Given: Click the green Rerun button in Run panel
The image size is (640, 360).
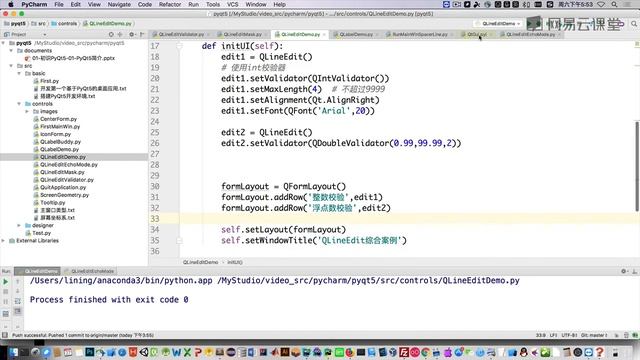Looking at the screenshot, I should point(6,282).
